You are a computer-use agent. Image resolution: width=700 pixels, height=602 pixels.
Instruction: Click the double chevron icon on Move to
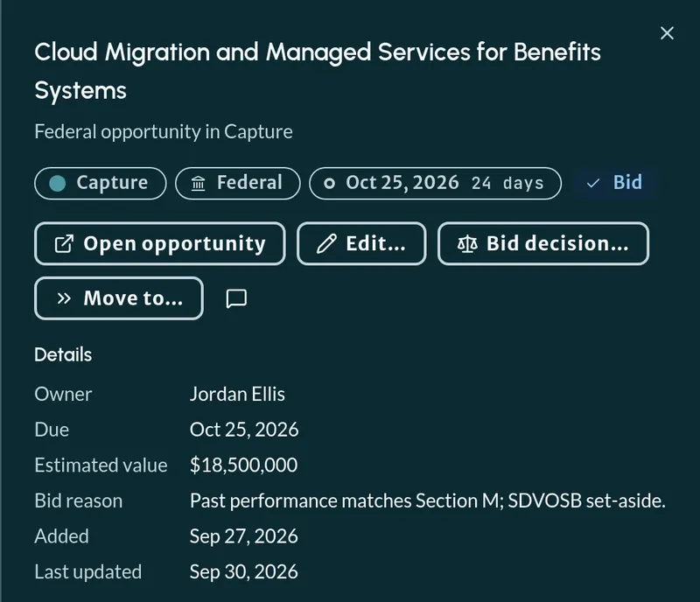tap(64, 298)
